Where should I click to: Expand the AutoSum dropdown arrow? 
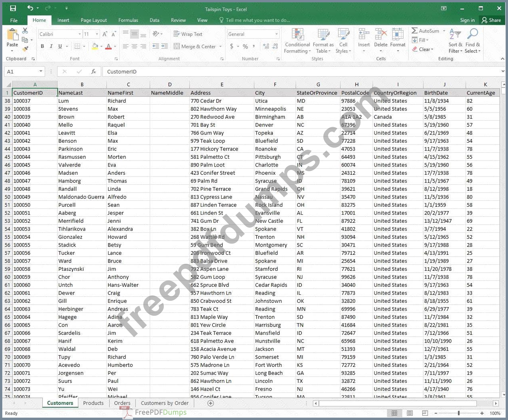pyautogui.click(x=444, y=31)
